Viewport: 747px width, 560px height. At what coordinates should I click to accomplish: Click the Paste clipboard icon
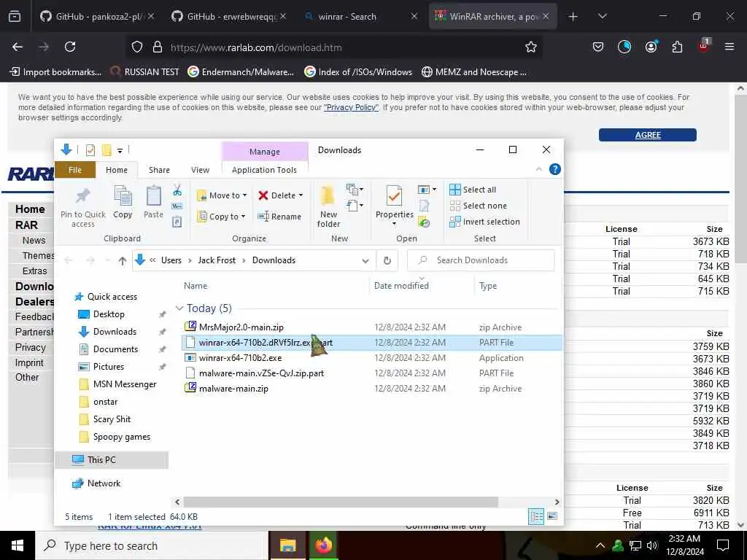pos(153,195)
